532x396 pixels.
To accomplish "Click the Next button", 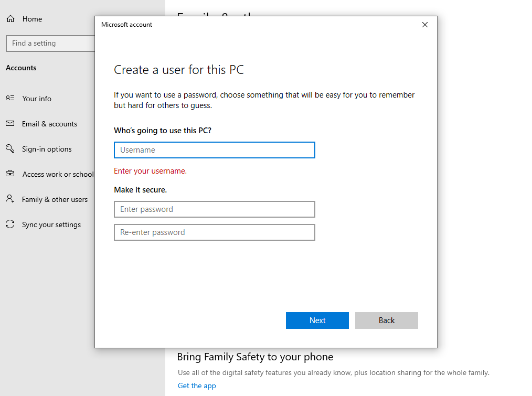I will pos(317,320).
